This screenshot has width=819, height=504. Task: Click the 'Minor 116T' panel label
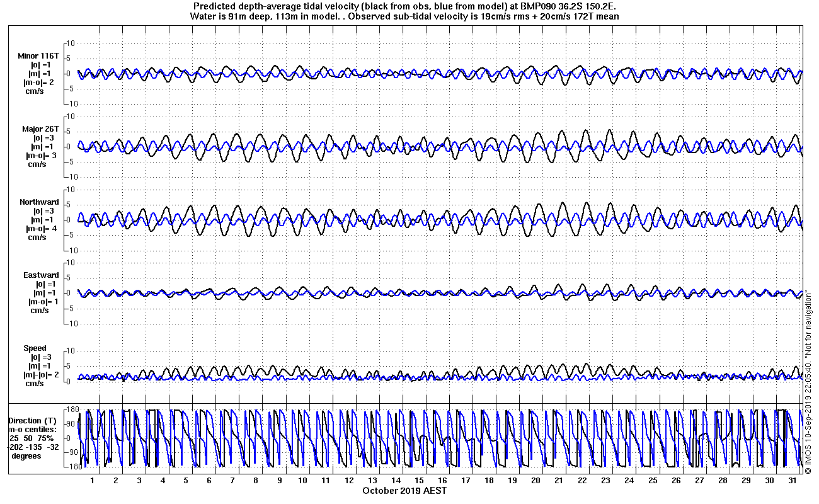(38, 56)
